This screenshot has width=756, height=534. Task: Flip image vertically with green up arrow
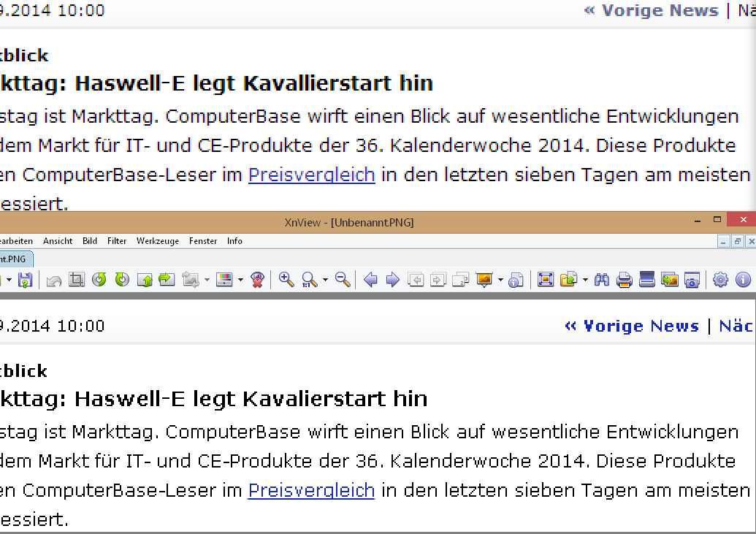pyautogui.click(x=145, y=280)
